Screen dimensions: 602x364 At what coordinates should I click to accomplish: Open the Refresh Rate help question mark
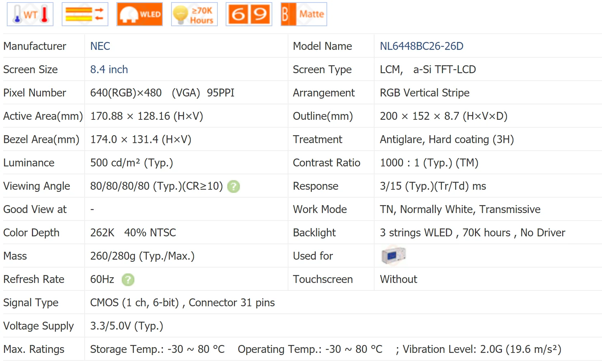click(128, 280)
